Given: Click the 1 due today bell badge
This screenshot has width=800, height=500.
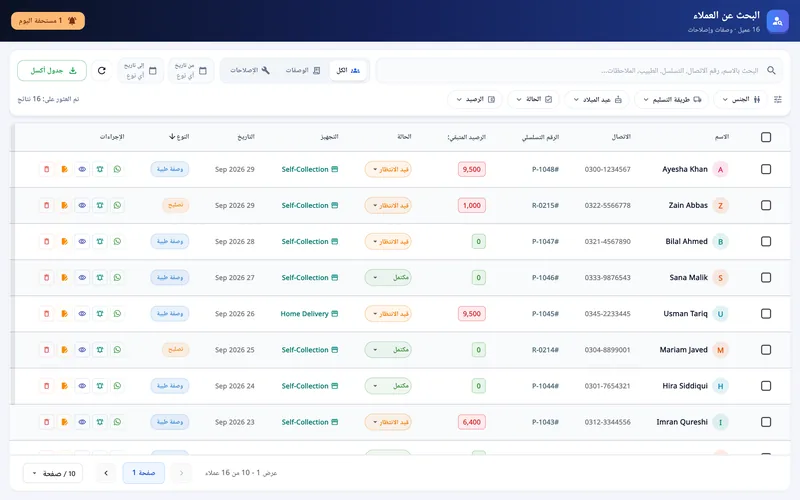Looking at the screenshot, I should point(48,21).
